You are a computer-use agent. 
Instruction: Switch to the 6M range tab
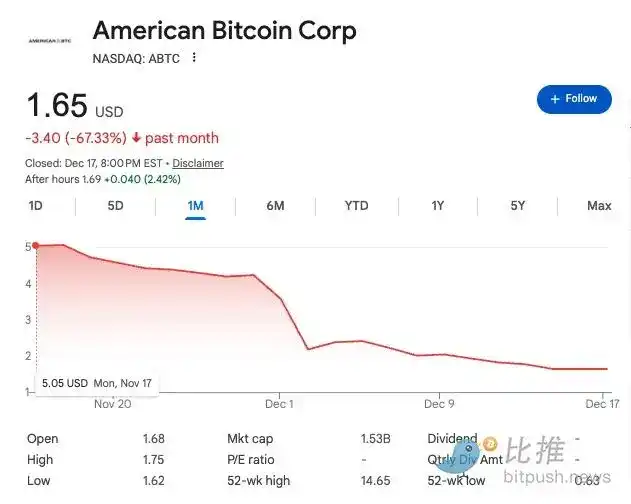pos(275,206)
